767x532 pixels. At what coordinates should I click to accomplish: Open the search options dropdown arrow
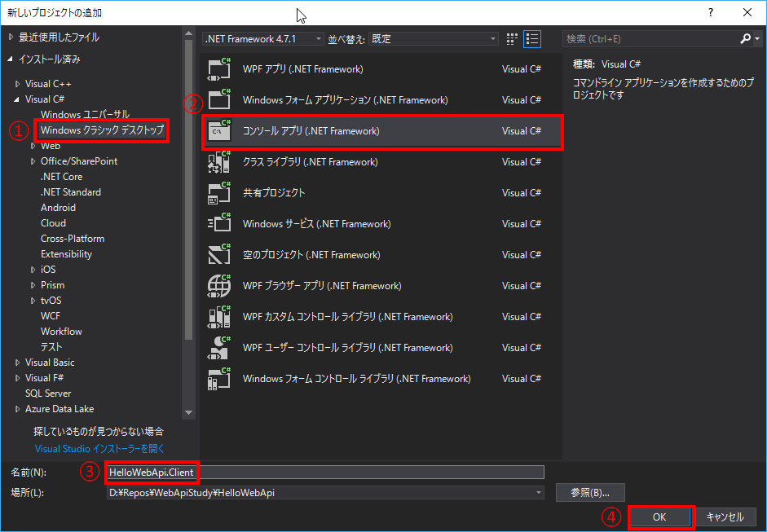pos(757,38)
